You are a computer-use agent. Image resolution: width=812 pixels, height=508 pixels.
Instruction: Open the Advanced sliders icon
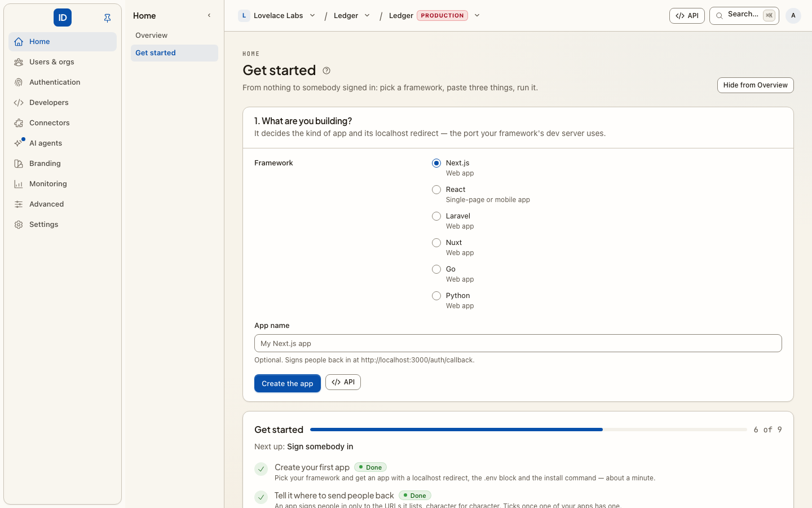click(19, 204)
